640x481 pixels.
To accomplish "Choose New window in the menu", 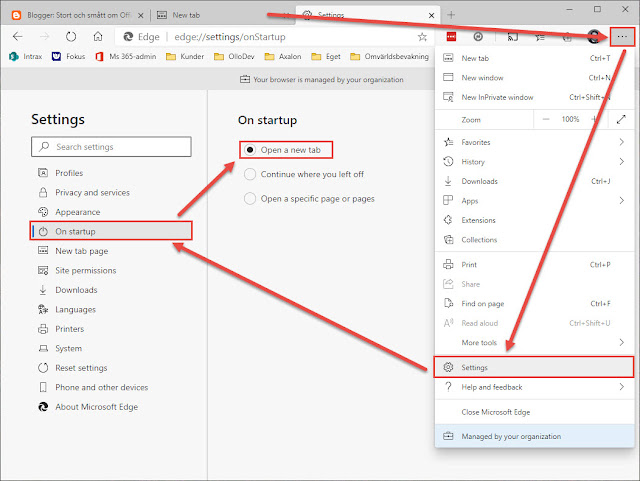I will click(x=534, y=78).
